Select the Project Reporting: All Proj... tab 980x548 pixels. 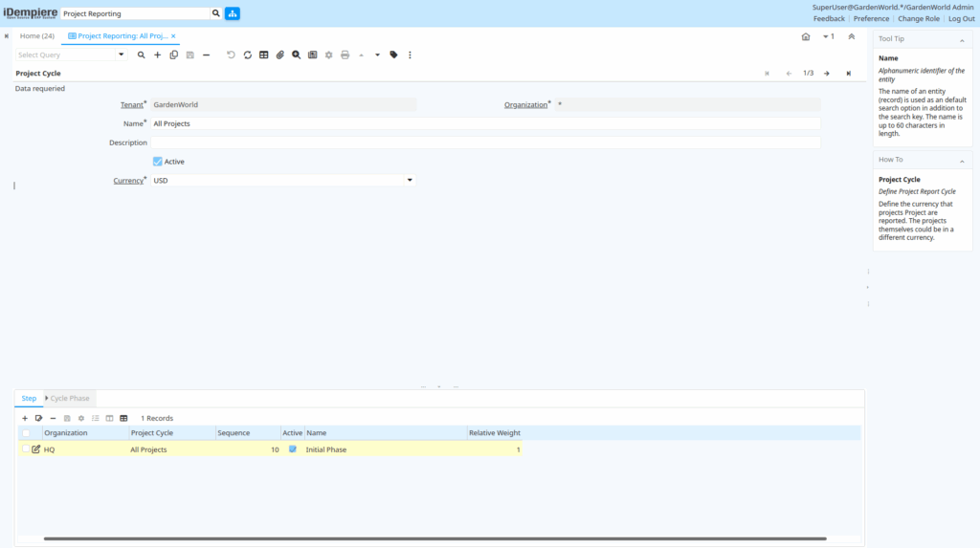click(x=118, y=35)
